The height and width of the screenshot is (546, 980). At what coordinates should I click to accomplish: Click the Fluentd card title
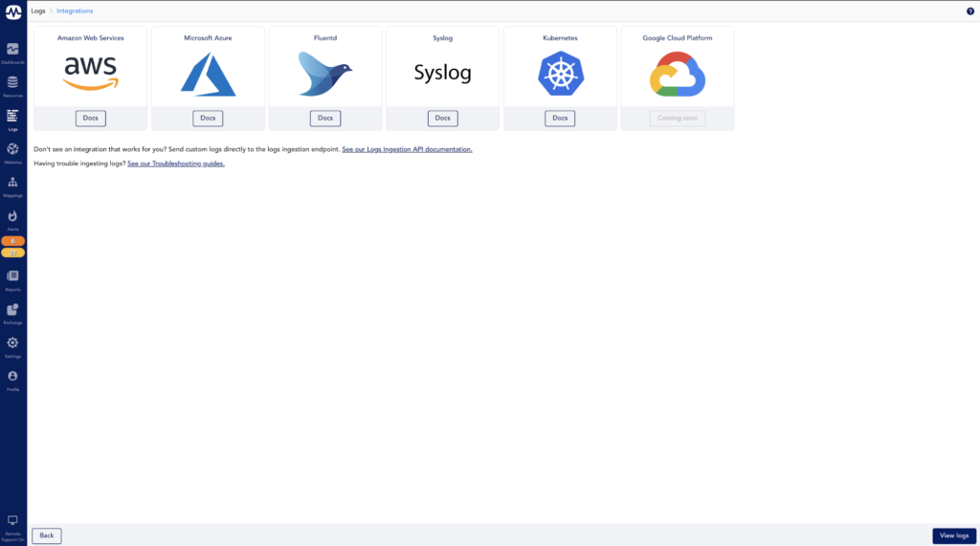tap(325, 38)
